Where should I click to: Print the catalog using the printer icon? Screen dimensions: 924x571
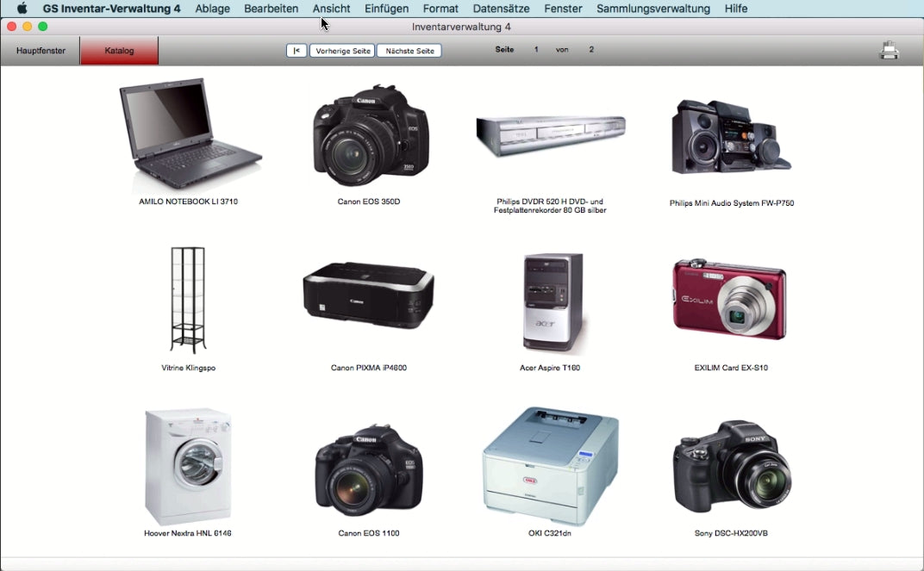(889, 50)
